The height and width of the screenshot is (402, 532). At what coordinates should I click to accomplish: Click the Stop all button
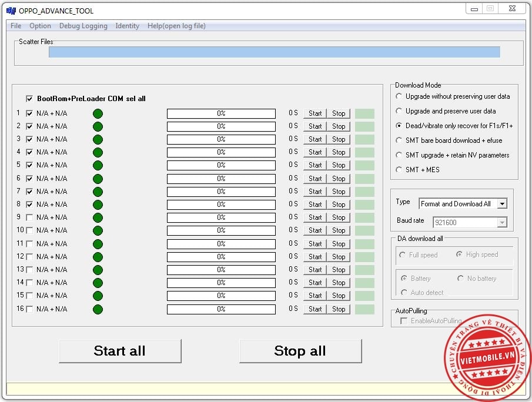pos(300,351)
